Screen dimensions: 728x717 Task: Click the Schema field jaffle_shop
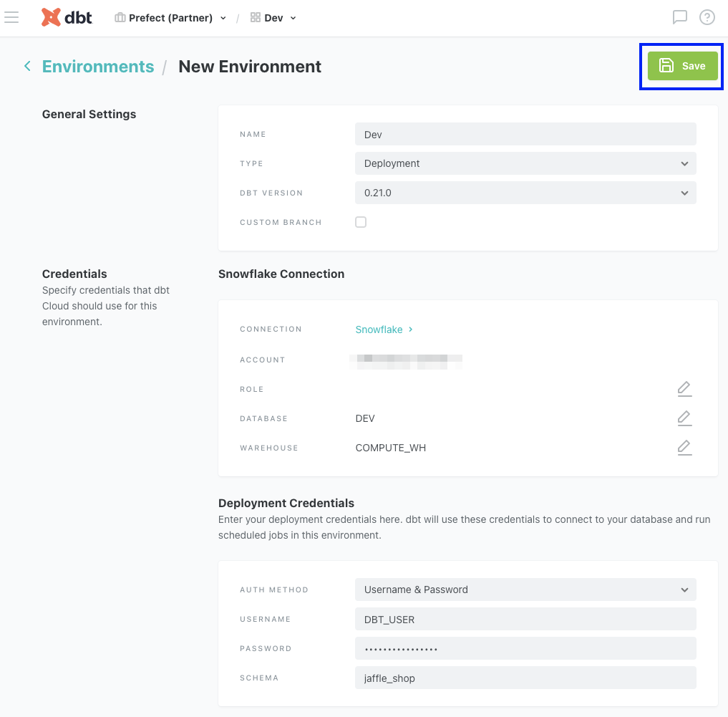pyautogui.click(x=525, y=678)
